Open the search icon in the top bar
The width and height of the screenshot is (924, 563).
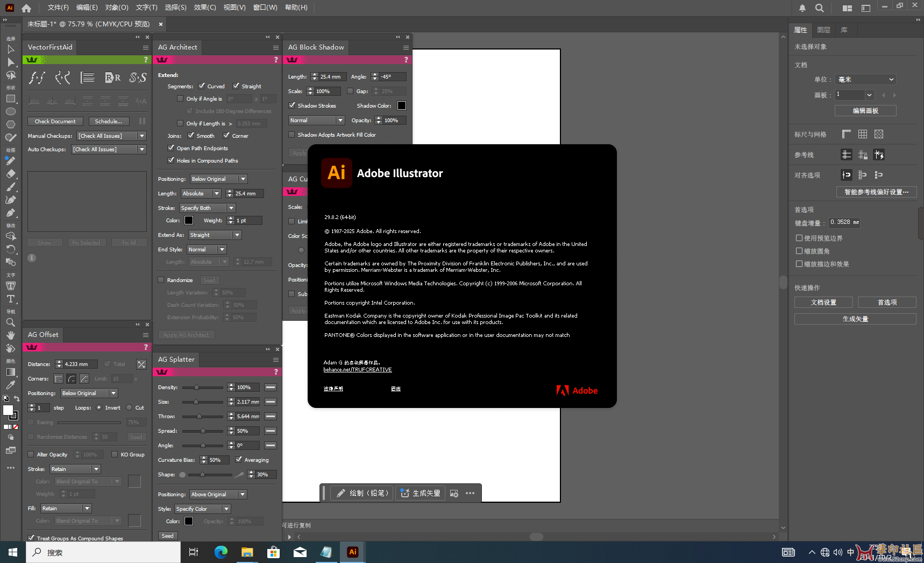(x=819, y=8)
